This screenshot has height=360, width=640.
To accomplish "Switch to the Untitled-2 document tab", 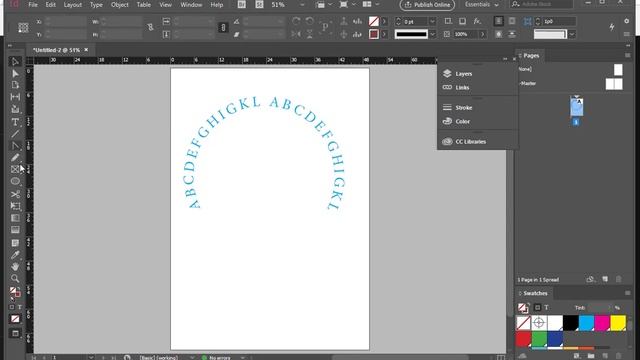I will click(x=57, y=50).
